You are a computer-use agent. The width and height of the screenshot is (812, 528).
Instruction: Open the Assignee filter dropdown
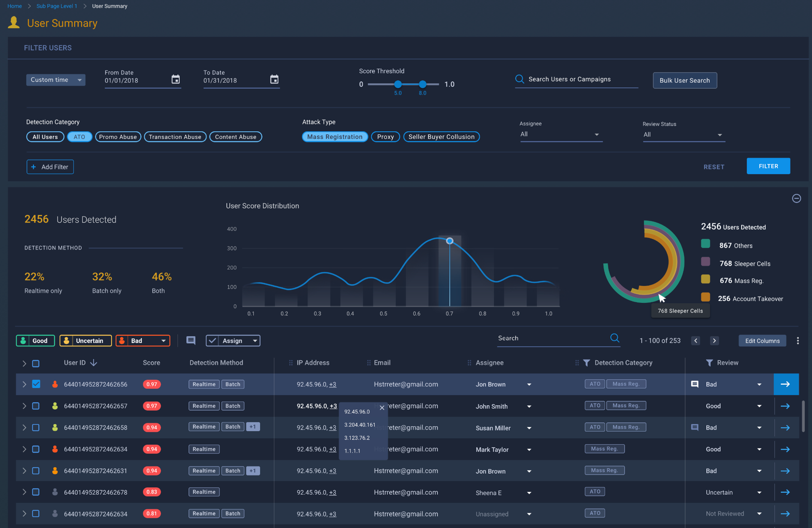click(x=561, y=134)
